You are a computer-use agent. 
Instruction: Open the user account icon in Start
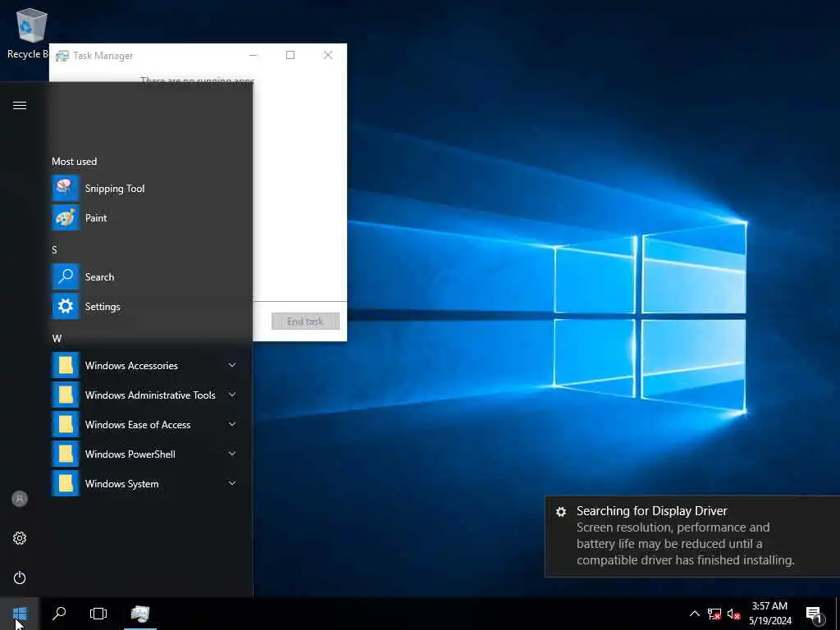20,499
